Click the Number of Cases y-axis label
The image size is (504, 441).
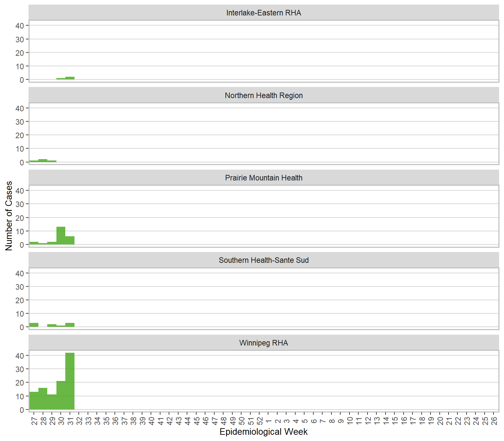(x=9, y=216)
